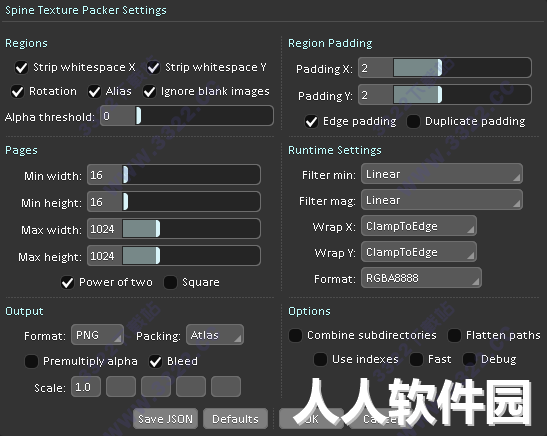Enable Combine subdirectories
This screenshot has width=547, height=436.
(295, 336)
